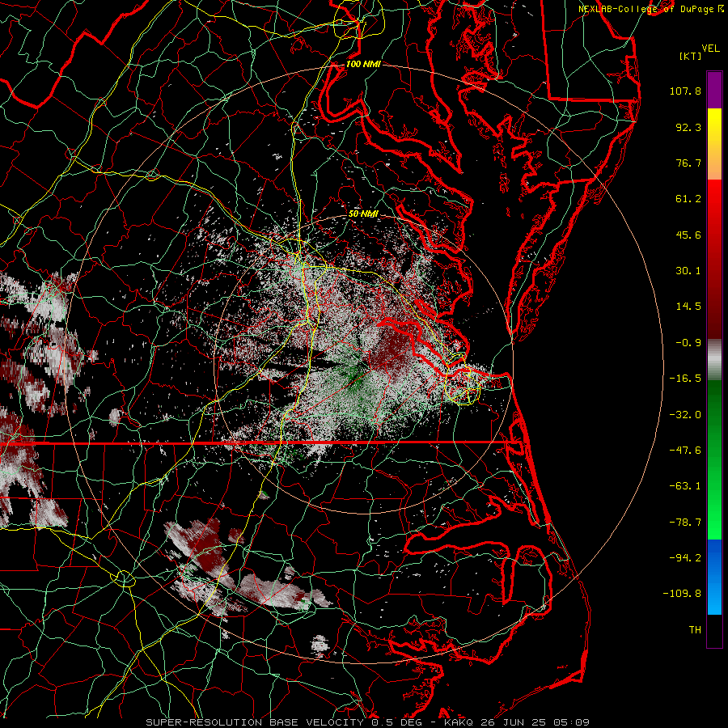This screenshot has height=728, width=728.
Task: Click the 107.8 velocity scale value
Action: (x=685, y=91)
